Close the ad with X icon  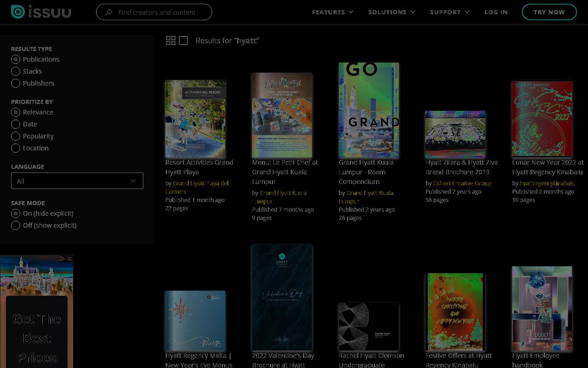[x=69, y=259]
